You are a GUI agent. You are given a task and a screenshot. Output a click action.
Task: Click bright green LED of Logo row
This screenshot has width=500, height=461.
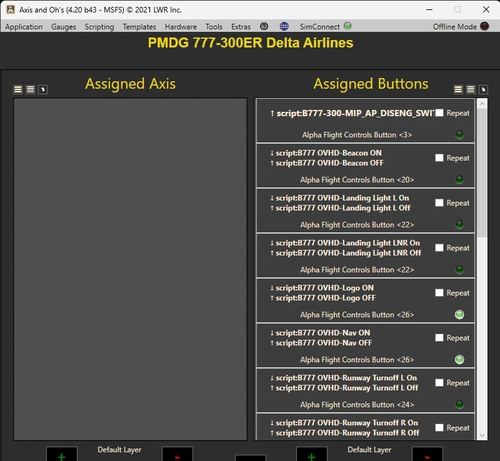(459, 314)
